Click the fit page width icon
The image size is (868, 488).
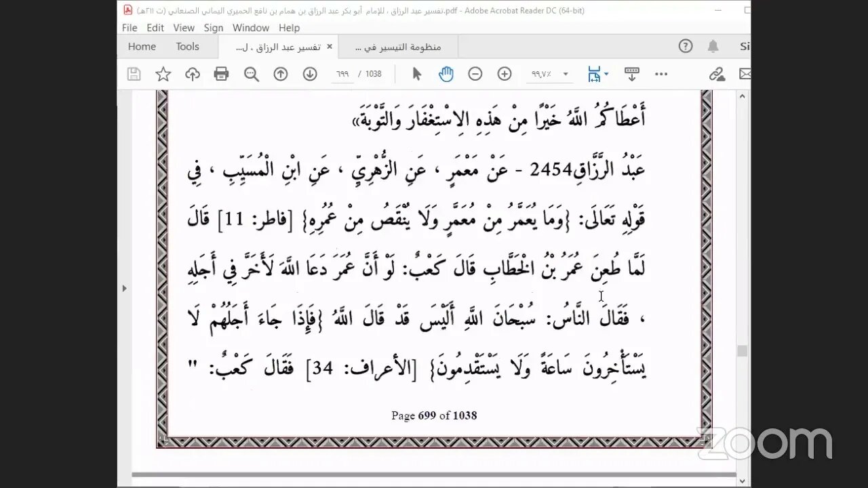(x=593, y=75)
